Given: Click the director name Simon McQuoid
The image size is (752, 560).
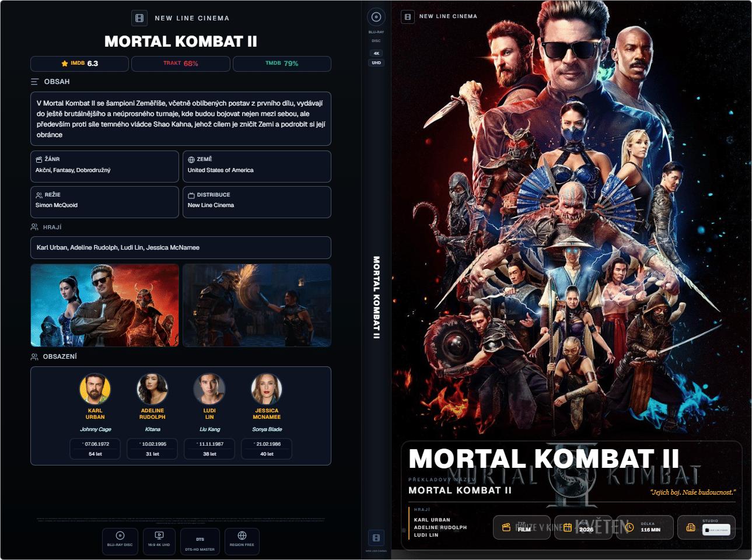Looking at the screenshot, I should point(57,205).
